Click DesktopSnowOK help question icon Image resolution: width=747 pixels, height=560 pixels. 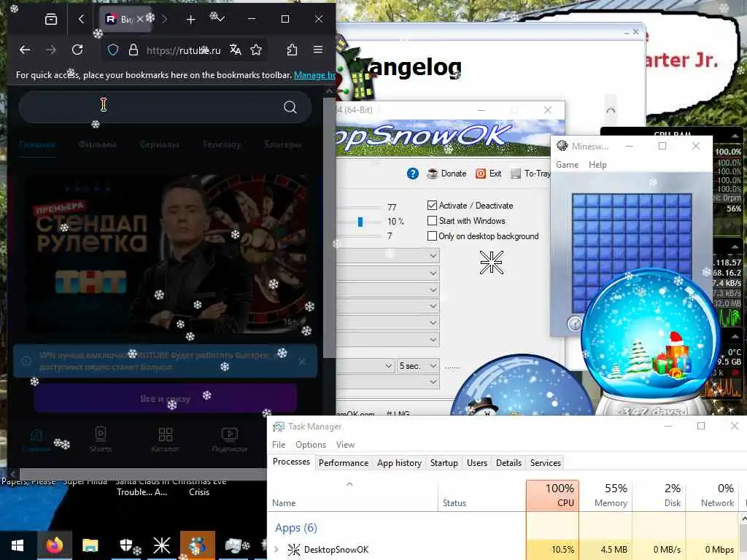point(413,174)
